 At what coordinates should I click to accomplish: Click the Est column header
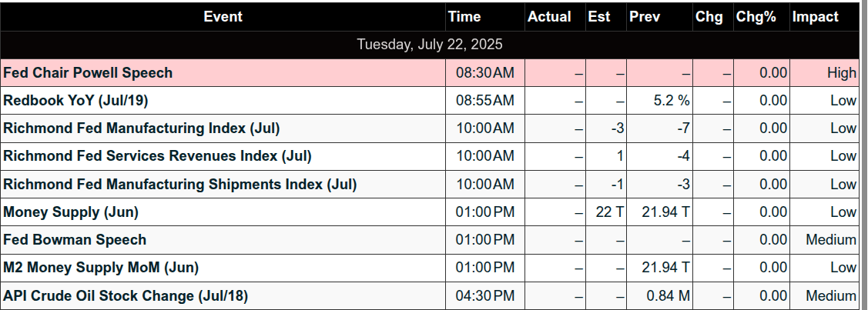(598, 16)
